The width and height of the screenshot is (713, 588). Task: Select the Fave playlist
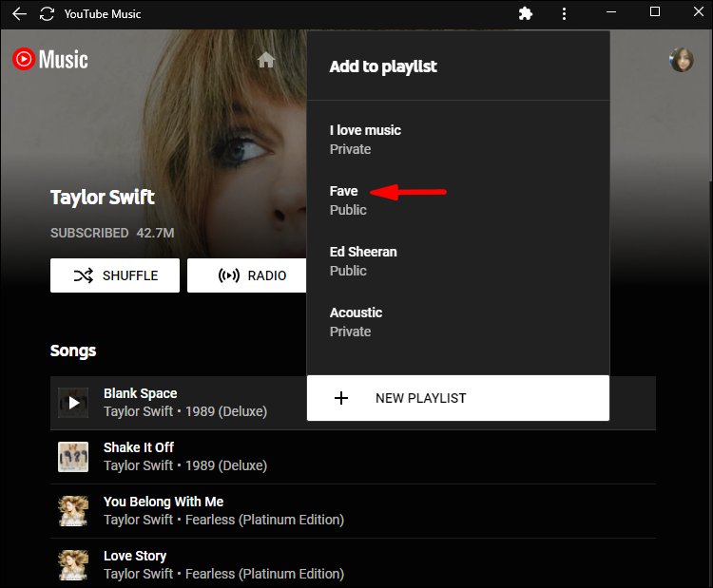pos(344,199)
